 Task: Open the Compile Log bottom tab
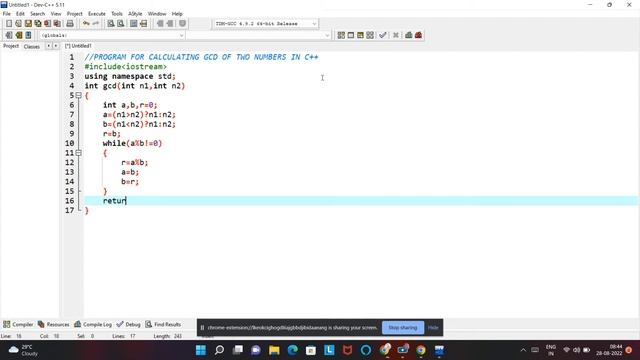(x=93, y=324)
